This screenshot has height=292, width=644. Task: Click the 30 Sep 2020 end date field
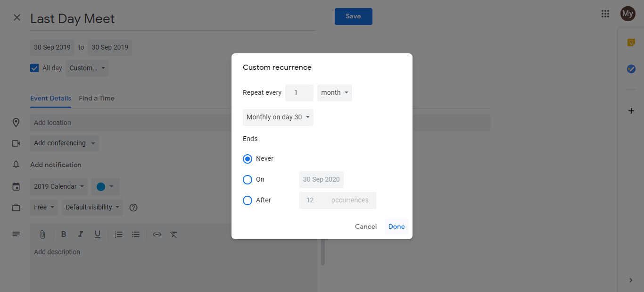coord(322,179)
